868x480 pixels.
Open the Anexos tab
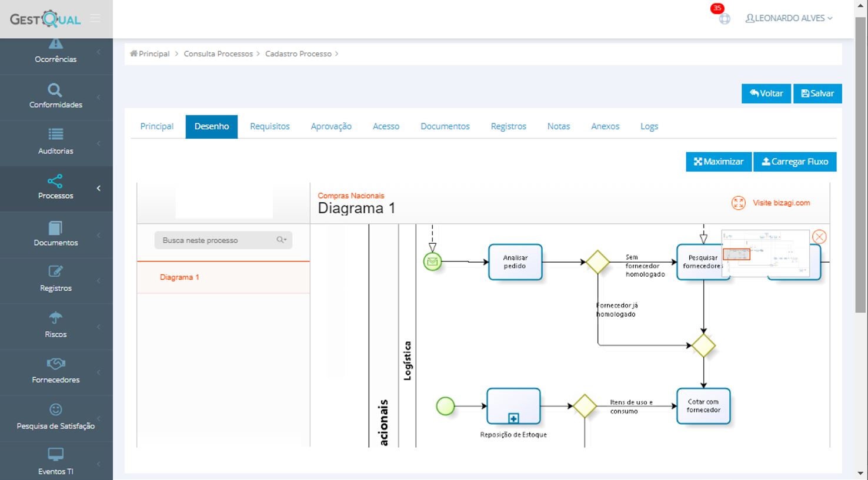[x=605, y=126]
